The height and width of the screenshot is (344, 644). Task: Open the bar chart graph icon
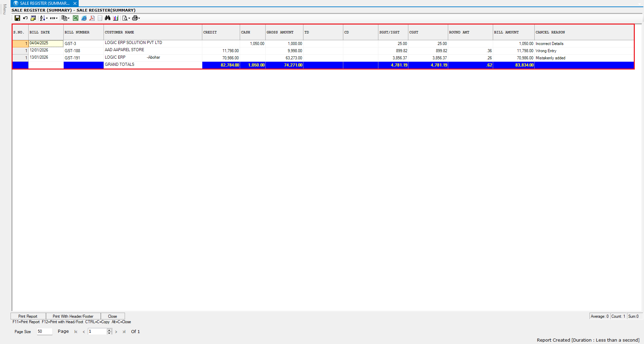(116, 18)
